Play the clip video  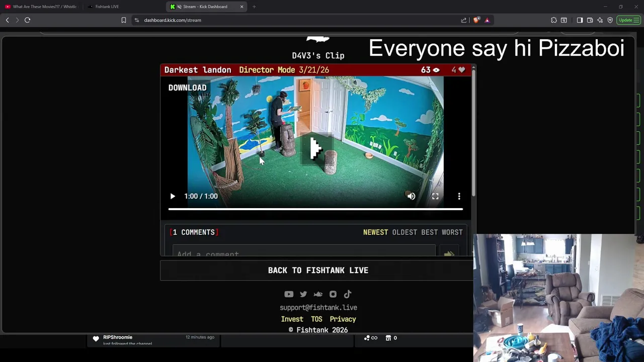(173, 196)
